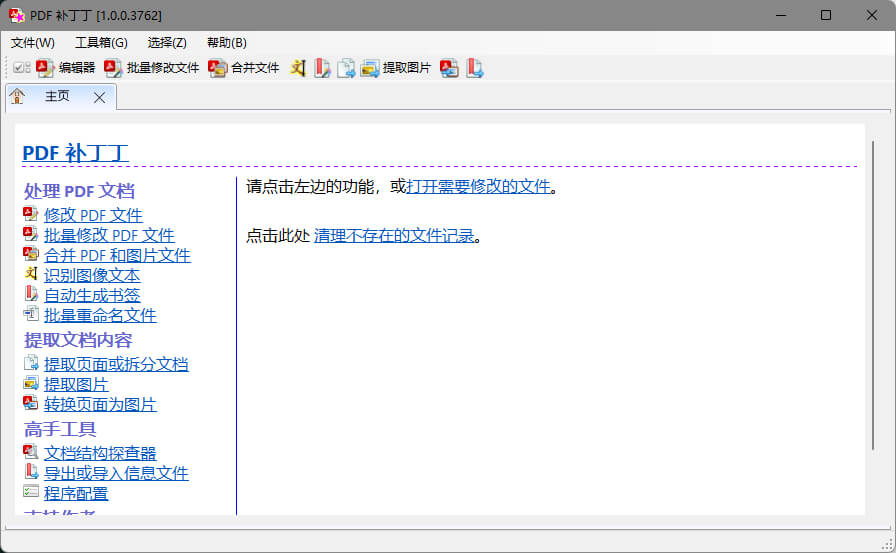Viewport: 896px width, 553px height.
Task: Click the icon beside 自动生成书签
Action: 31,294
